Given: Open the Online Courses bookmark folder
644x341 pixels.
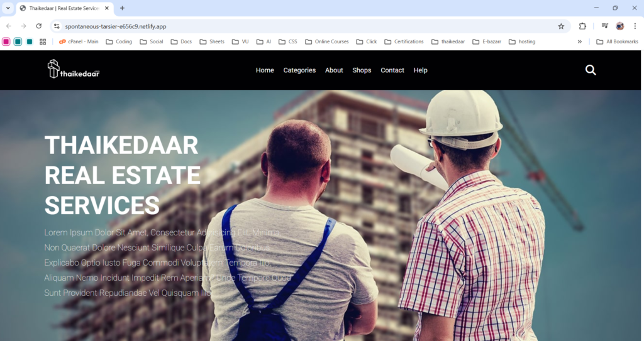Looking at the screenshot, I should pos(326,42).
